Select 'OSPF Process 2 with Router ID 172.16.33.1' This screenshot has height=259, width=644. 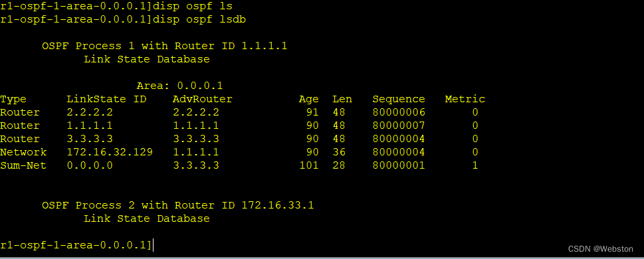click(x=178, y=205)
